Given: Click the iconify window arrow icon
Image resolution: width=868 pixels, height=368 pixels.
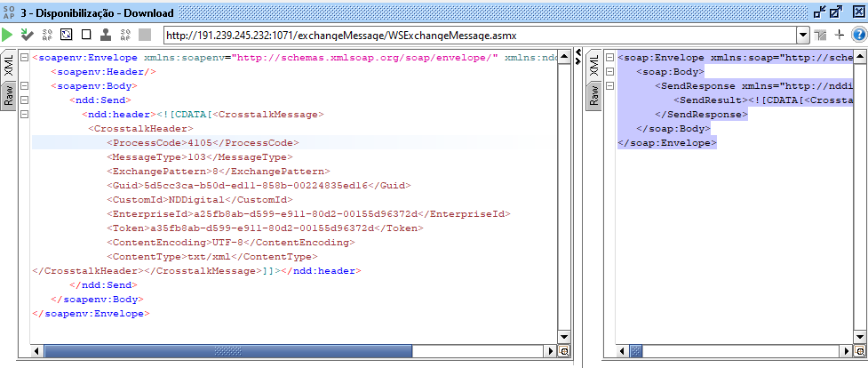Looking at the screenshot, I should tap(820, 12).
